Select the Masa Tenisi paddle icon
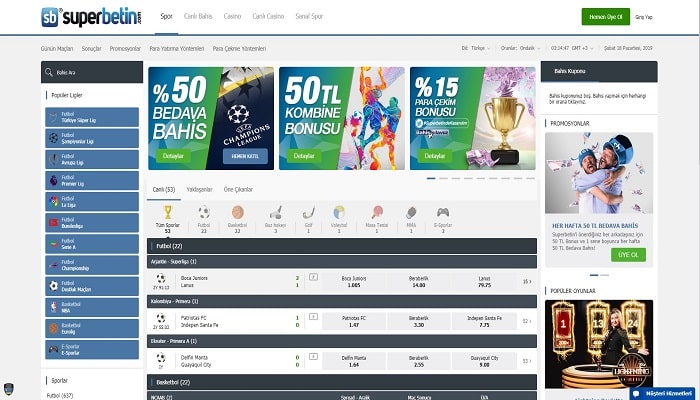This screenshot has width=700, height=400. [x=377, y=213]
